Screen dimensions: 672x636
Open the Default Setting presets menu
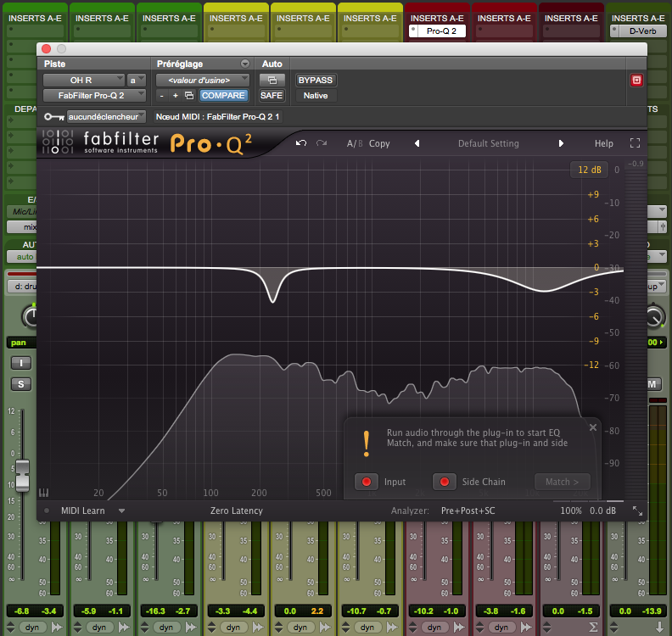coord(488,143)
